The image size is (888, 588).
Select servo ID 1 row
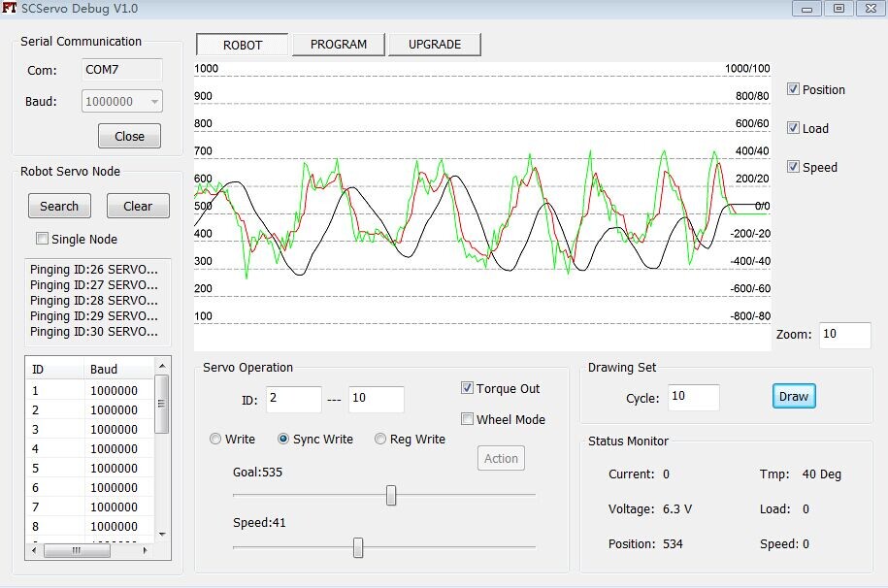pyautogui.click(x=89, y=390)
